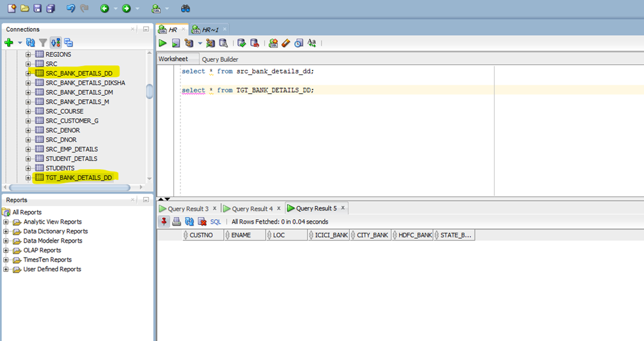Change text case with the Aa icon
Screen dimensions: 644x341
[312, 43]
